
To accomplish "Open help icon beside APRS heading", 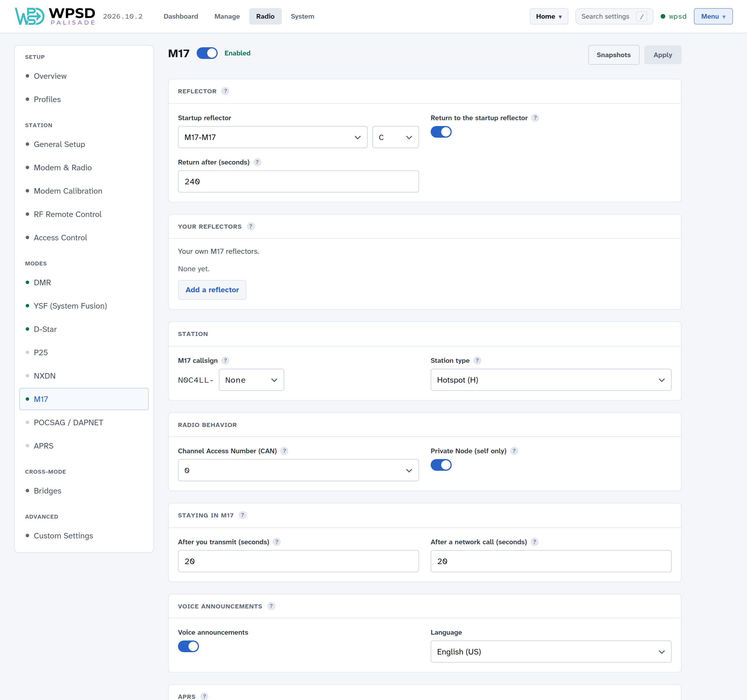I will click(x=204, y=696).
